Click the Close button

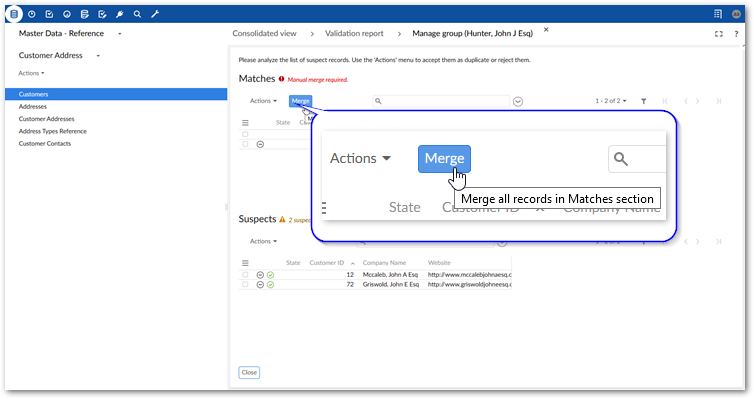coord(249,373)
